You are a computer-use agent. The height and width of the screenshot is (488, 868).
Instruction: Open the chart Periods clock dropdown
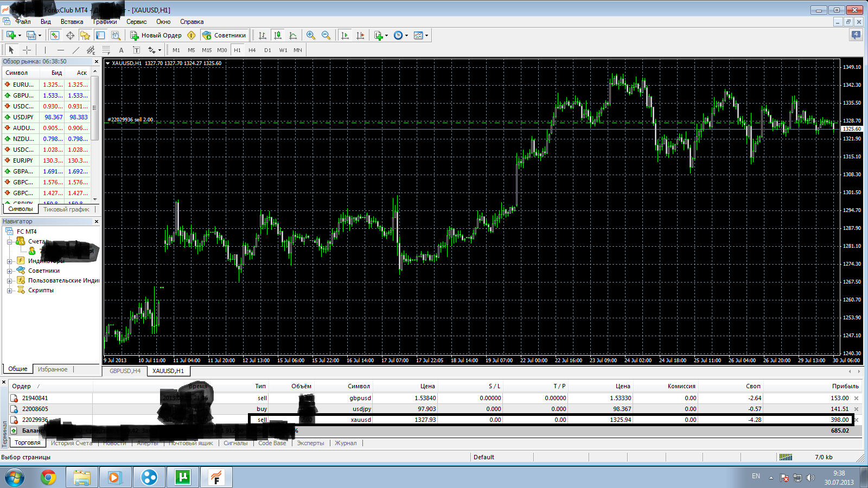[x=401, y=35]
